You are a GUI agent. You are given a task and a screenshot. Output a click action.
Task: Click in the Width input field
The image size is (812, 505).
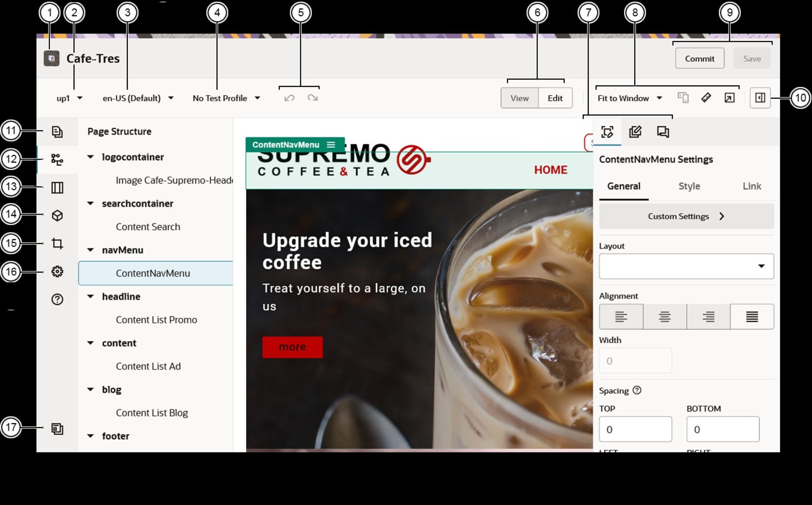tap(635, 361)
